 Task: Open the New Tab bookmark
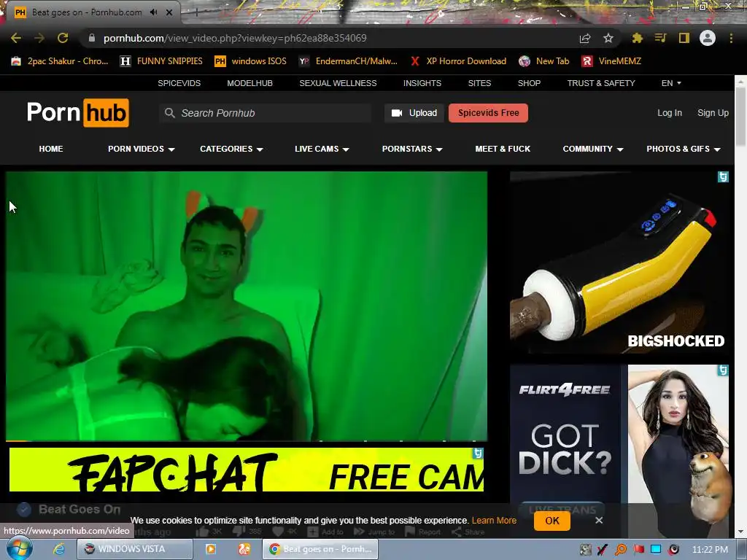click(x=544, y=61)
